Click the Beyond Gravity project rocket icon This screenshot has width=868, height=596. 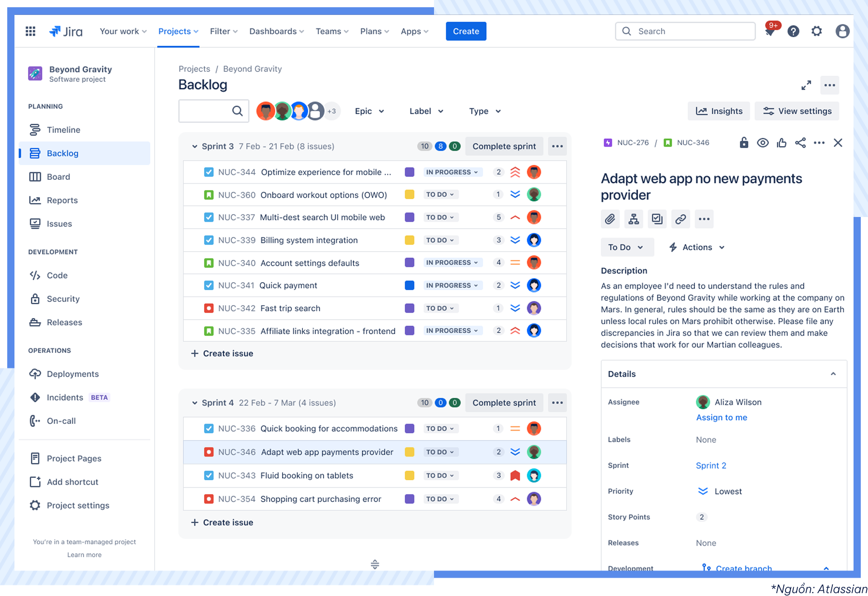click(35, 74)
